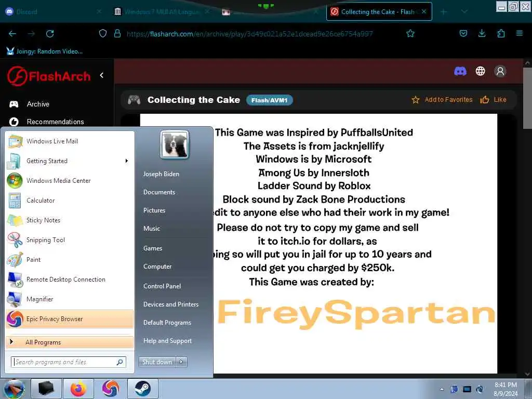Click the taskbar clock and date

(x=506, y=389)
